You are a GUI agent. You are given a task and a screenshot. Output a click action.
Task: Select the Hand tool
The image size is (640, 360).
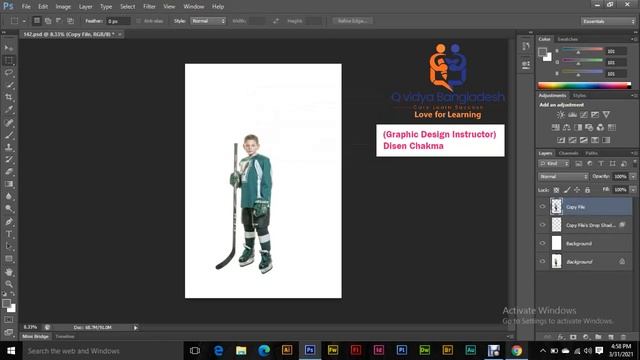click(9, 272)
